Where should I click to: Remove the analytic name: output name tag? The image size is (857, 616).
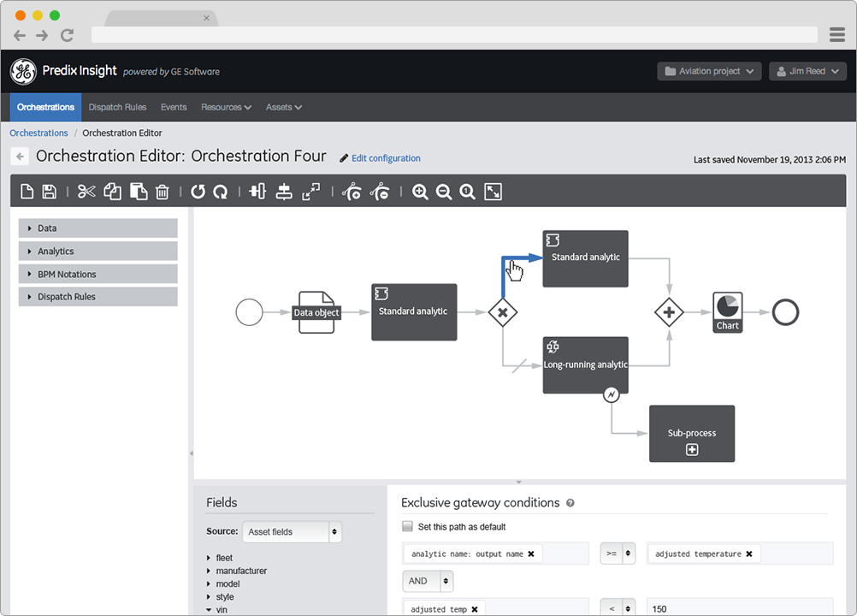click(x=530, y=554)
